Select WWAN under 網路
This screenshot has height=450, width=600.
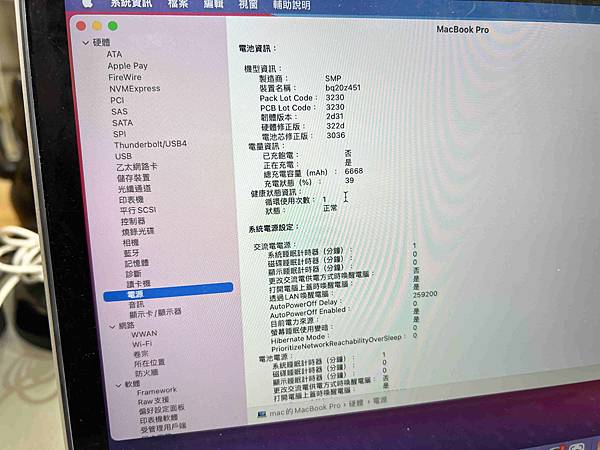144,334
